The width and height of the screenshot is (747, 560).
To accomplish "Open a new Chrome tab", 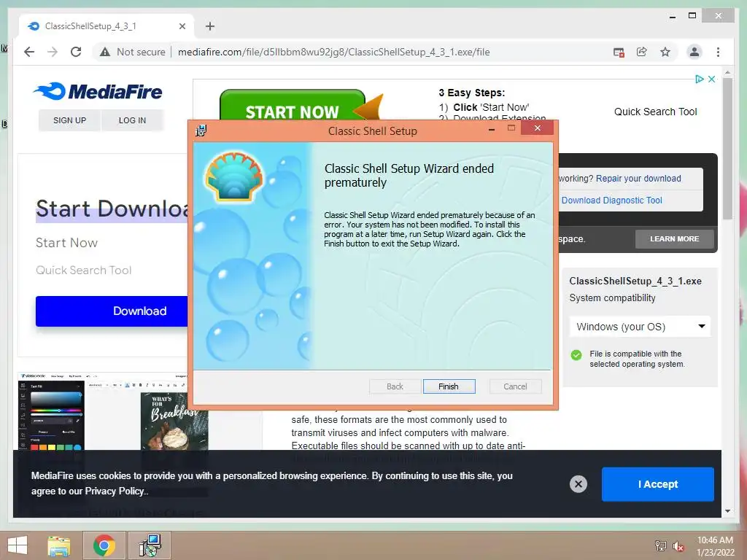I will coord(210,26).
